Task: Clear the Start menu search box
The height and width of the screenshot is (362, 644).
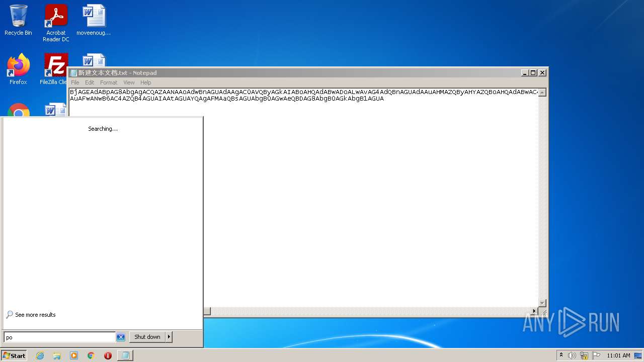Action: [121, 337]
